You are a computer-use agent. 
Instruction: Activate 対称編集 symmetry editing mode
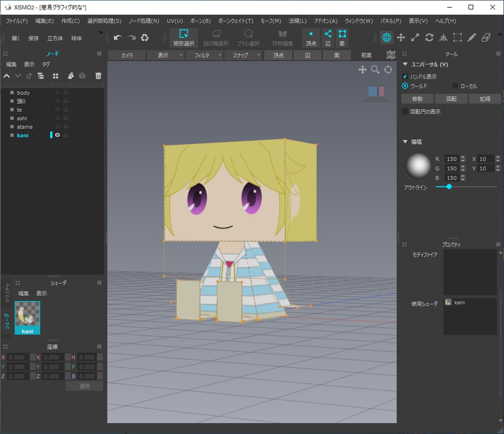282,37
